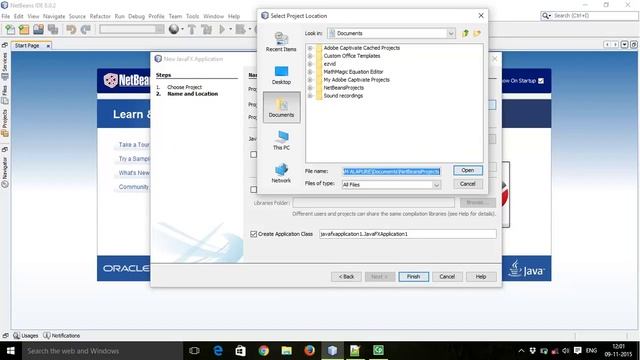Toggle the Dedicated Folder for Libraries checkbox
Image resolution: width=640 pixels, height=360 pixels.
coord(253,189)
